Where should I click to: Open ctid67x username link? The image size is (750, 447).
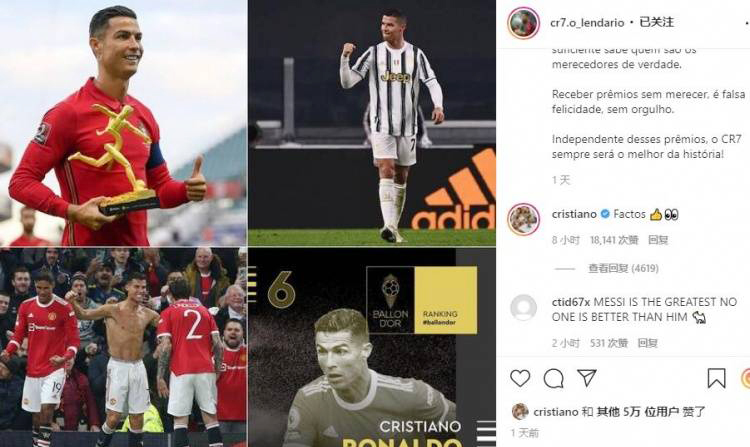[571, 302]
